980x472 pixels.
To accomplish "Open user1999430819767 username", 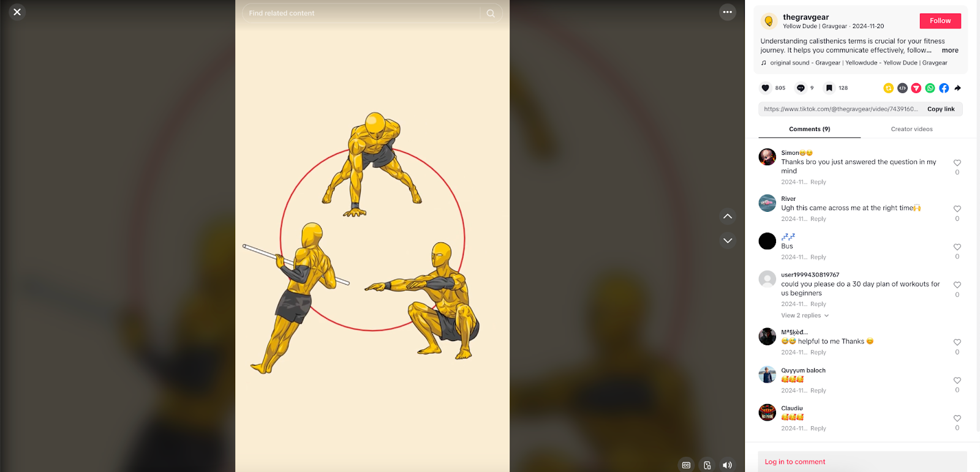I will (x=810, y=275).
